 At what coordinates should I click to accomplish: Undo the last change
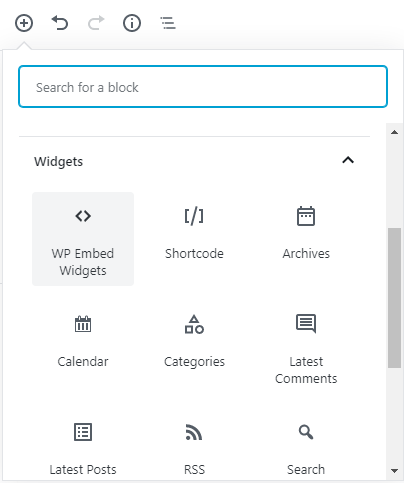[x=60, y=23]
